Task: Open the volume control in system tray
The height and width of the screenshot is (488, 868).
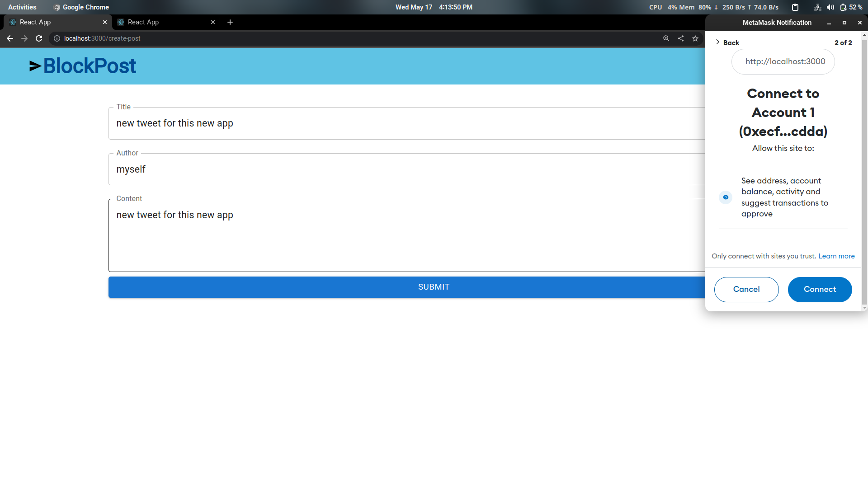Action: click(830, 7)
